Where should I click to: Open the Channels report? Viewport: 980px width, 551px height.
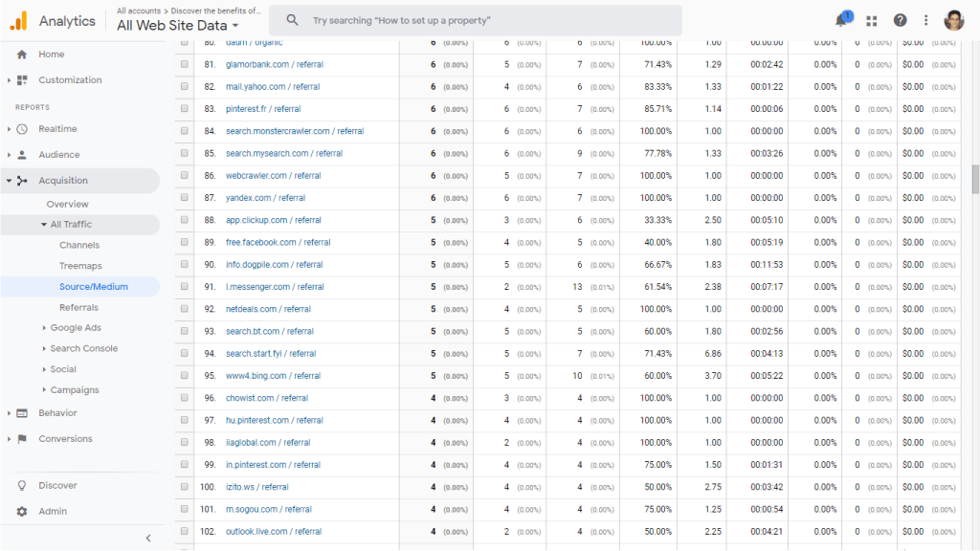pyautogui.click(x=79, y=246)
